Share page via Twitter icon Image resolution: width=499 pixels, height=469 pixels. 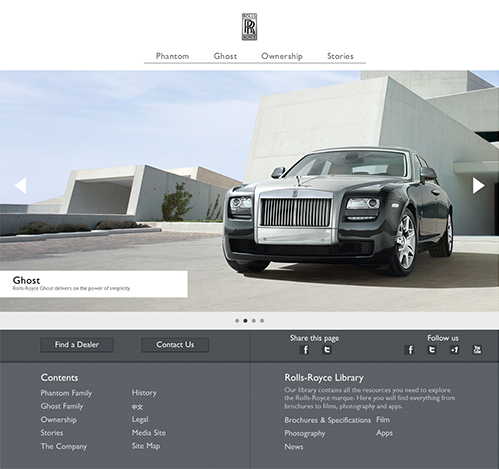coord(327,349)
